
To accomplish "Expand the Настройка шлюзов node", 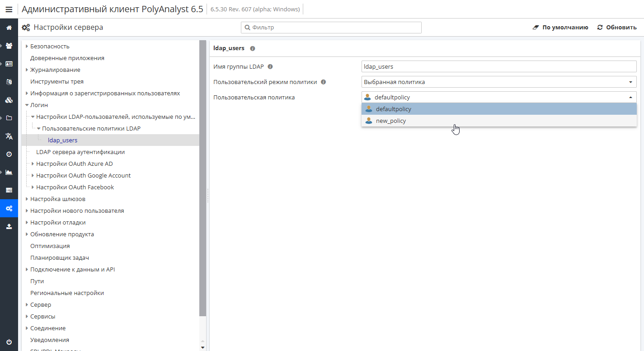I will tap(27, 199).
